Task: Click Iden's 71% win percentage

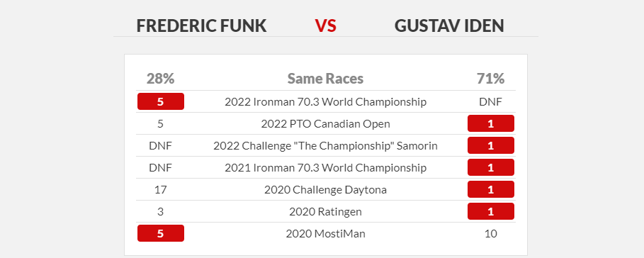Action: 491,79
